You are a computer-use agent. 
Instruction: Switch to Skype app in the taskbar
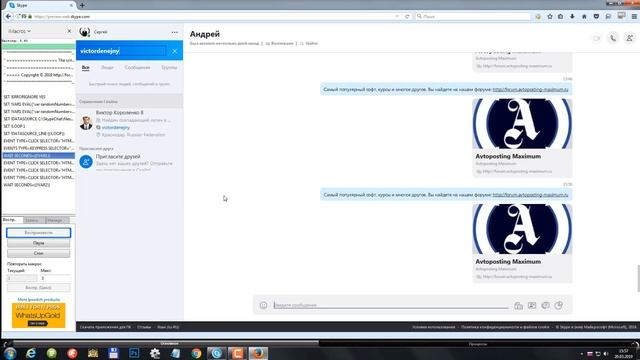(217, 353)
